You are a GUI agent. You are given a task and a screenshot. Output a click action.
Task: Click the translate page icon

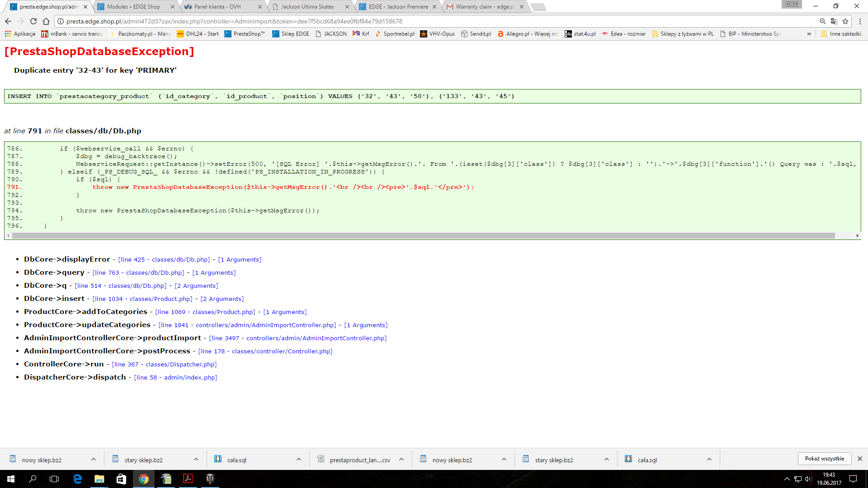[x=834, y=21]
